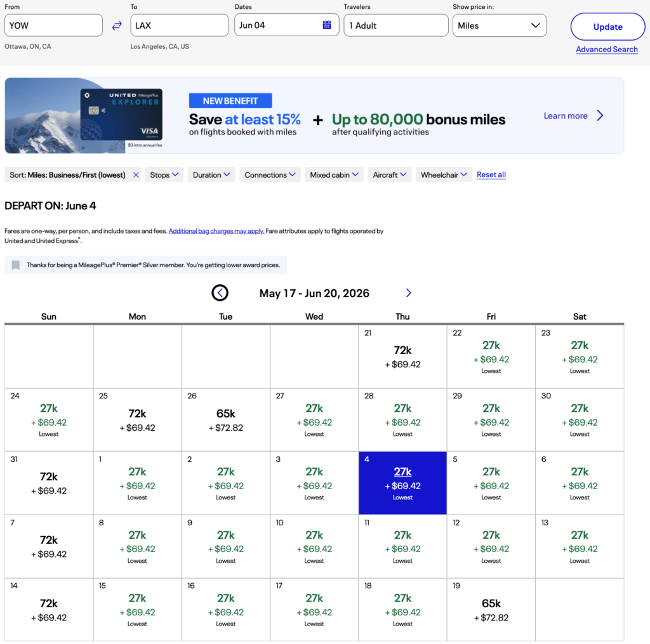Image resolution: width=650 pixels, height=644 pixels.
Task: Click the NEW BENEFIT badge
Action: (230, 101)
